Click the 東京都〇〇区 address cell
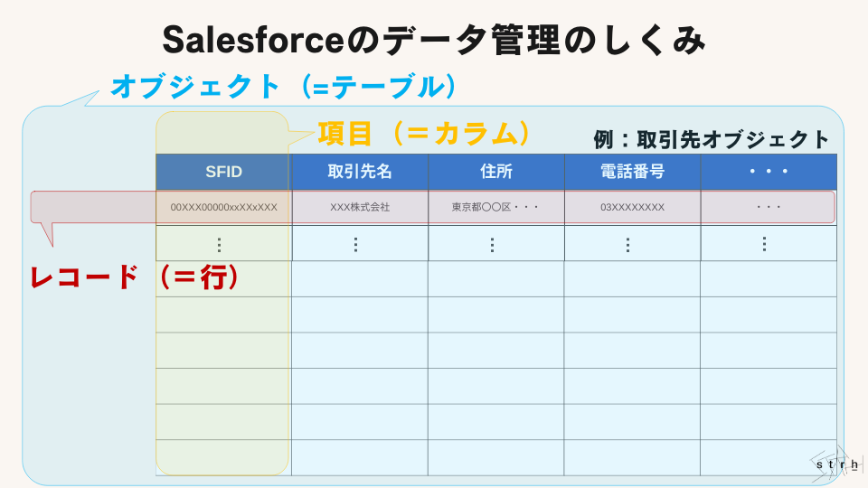The image size is (868, 488). pyautogui.click(x=495, y=207)
